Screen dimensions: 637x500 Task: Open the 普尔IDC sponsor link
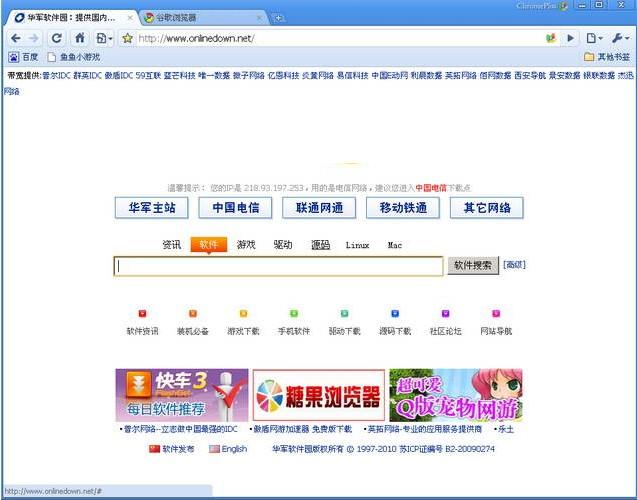pos(56,76)
